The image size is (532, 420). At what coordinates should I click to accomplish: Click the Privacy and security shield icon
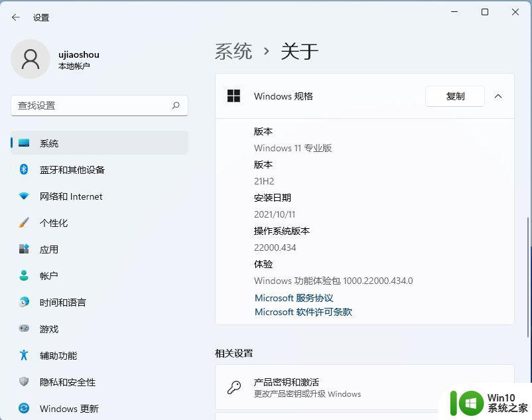pyautogui.click(x=24, y=382)
